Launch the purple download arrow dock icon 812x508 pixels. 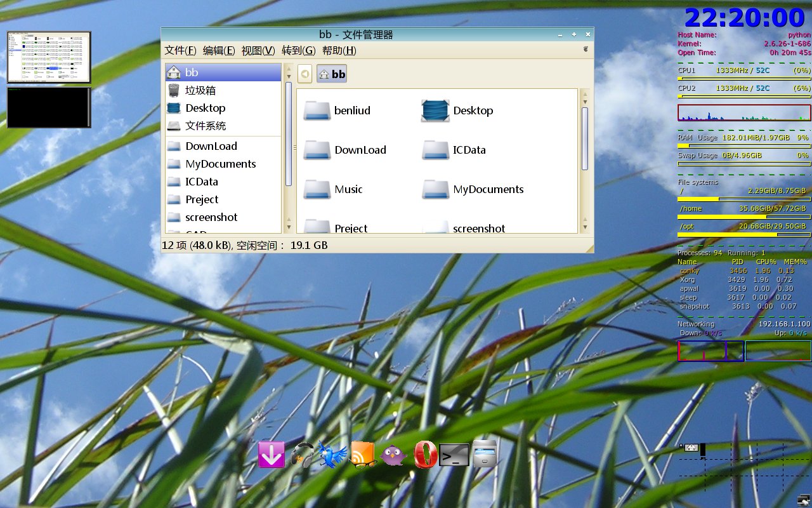272,455
